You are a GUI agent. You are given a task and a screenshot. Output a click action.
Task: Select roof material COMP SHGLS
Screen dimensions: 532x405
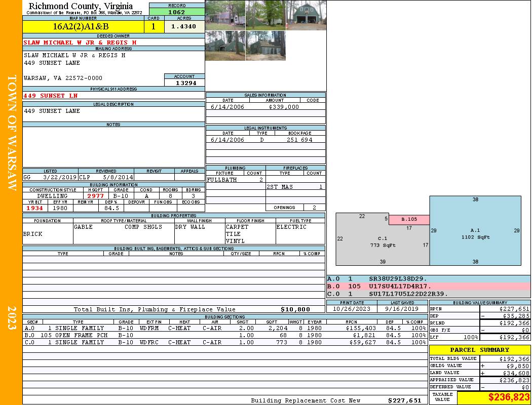[x=143, y=227]
